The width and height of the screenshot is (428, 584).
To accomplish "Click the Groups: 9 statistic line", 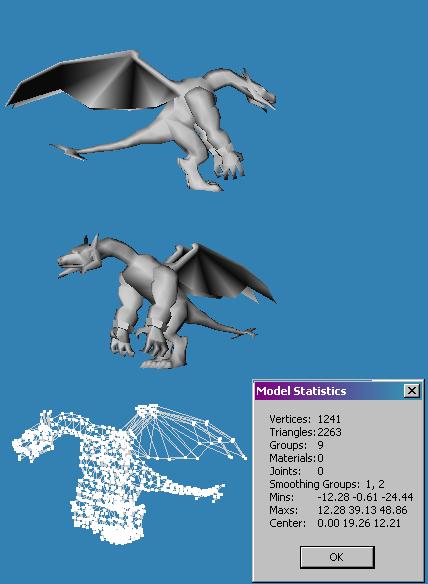I will pyautogui.click(x=297, y=445).
